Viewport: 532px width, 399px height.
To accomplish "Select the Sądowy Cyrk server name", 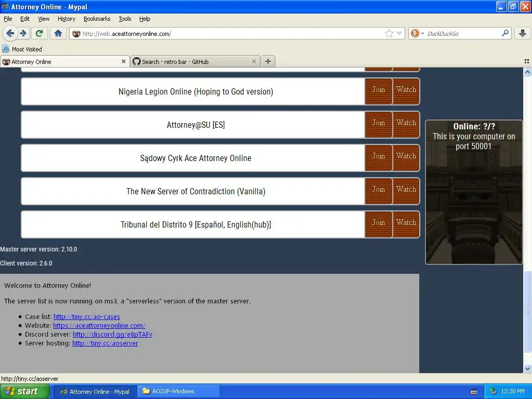I will (196, 158).
